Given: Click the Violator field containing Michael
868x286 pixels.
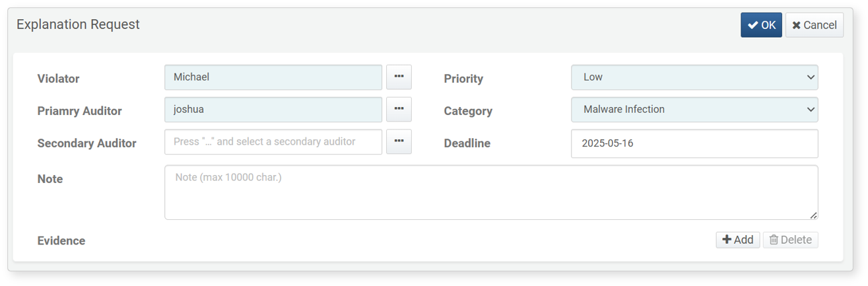Looking at the screenshot, I should coord(273,77).
